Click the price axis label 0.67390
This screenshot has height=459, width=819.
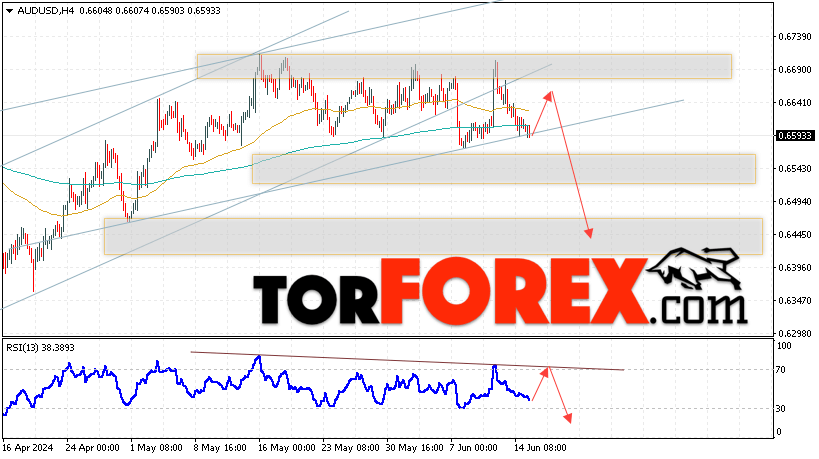[x=795, y=37]
